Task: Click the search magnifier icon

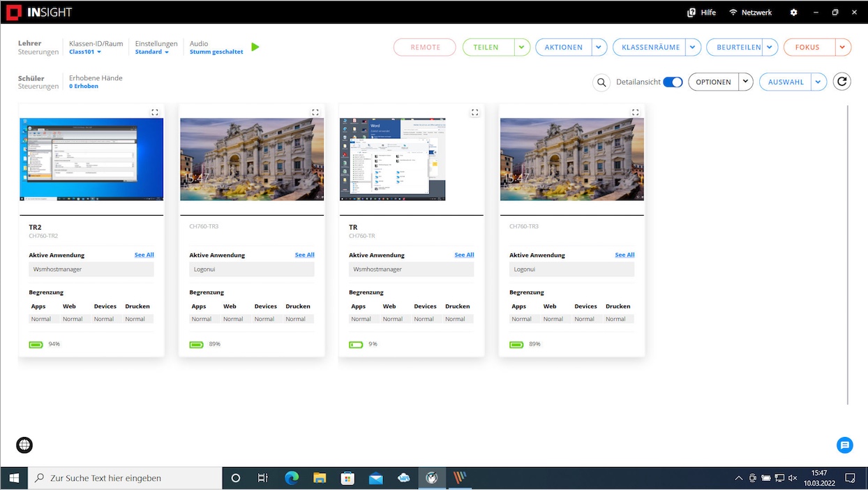Action: tap(601, 82)
